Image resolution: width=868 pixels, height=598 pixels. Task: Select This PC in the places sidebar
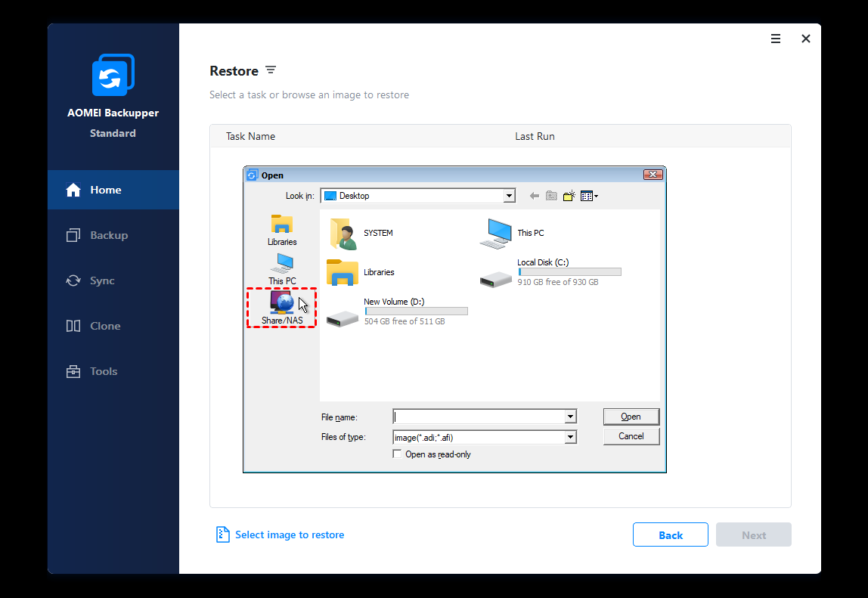pyautogui.click(x=282, y=270)
